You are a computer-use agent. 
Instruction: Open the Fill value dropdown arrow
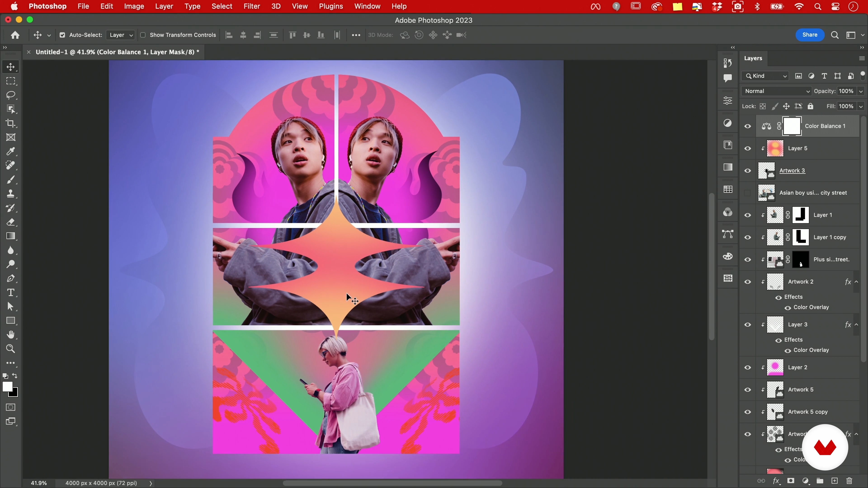861,106
